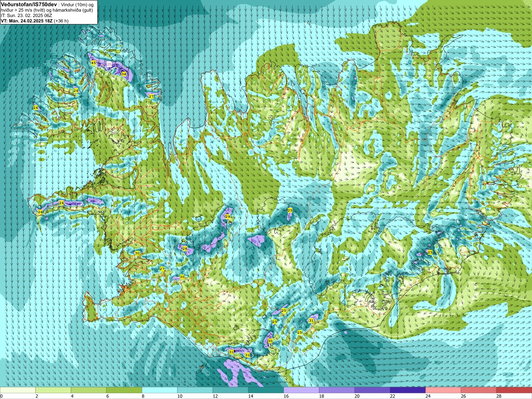Select the yellow '28' gust label on the map
This screenshot has width=532, height=399.
pyautogui.click(x=185, y=249)
